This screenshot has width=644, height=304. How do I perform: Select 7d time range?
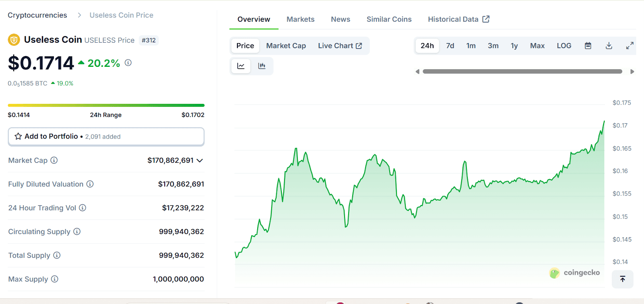(x=450, y=46)
